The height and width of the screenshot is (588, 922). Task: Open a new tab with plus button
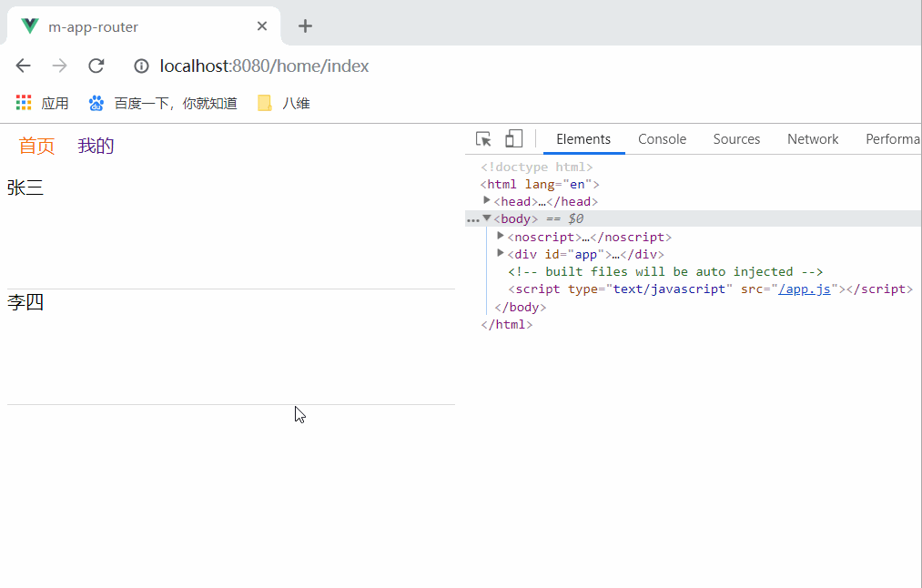[x=305, y=25]
